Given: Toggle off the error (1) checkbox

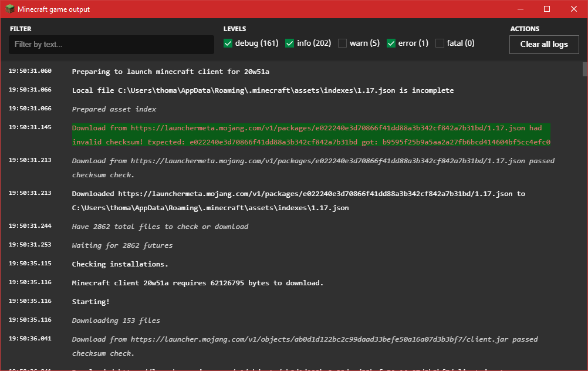Looking at the screenshot, I should coord(391,43).
